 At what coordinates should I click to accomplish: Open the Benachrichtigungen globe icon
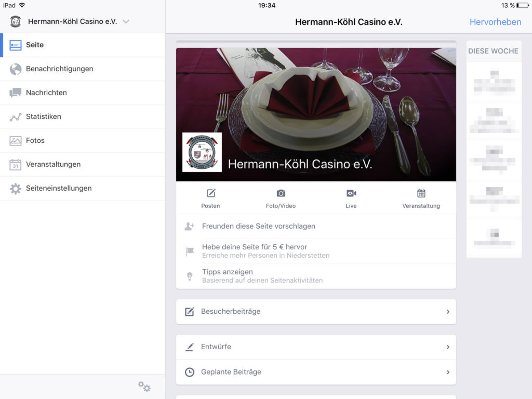[x=15, y=69]
